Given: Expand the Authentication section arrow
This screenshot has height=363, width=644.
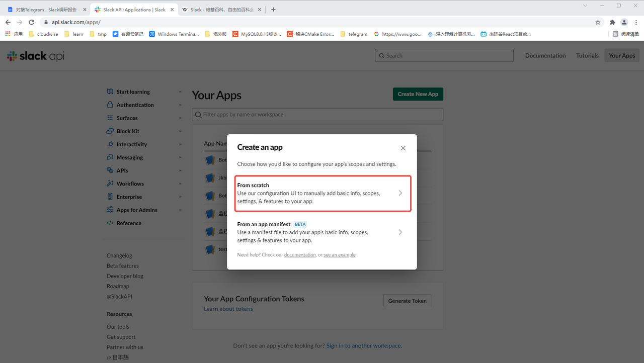Looking at the screenshot, I should [x=180, y=105].
